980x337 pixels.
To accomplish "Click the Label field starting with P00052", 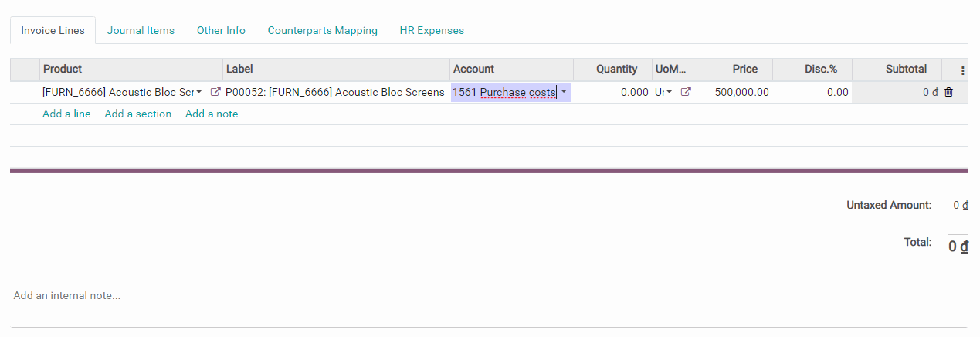I will (x=334, y=92).
